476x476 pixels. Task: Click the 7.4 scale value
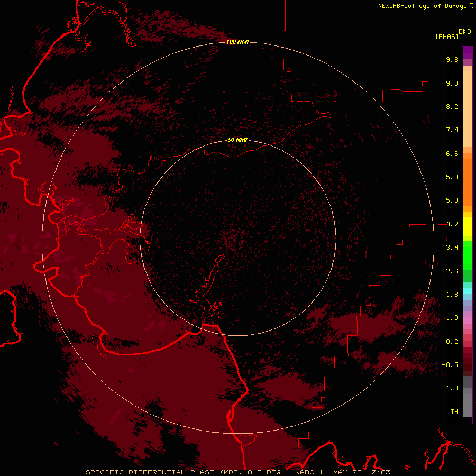[452, 130]
